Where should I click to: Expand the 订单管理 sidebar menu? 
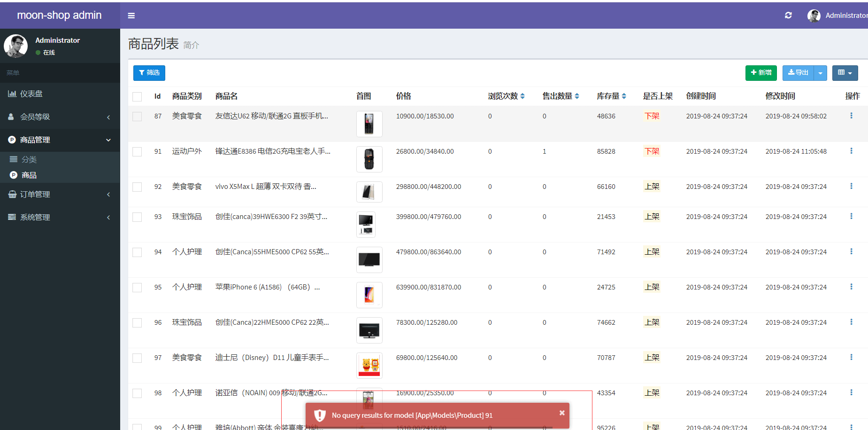60,194
